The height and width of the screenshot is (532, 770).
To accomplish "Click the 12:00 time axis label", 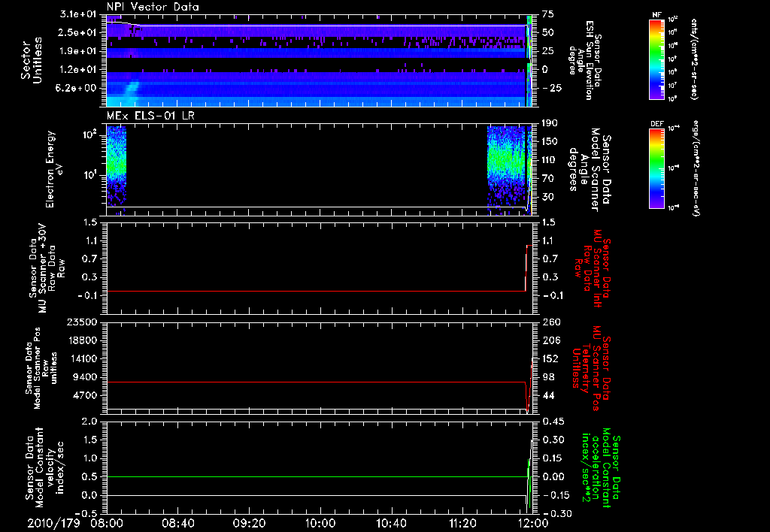I will click(x=533, y=523).
